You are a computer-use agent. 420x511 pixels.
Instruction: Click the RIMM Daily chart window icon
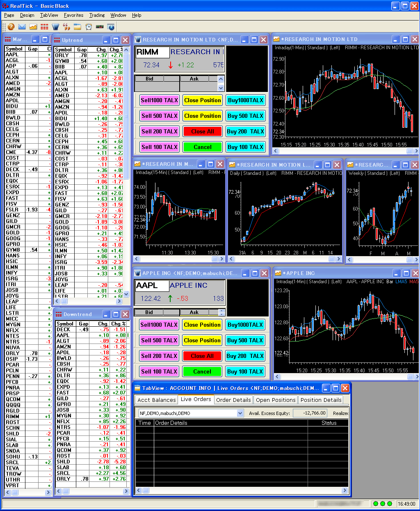[x=232, y=165]
